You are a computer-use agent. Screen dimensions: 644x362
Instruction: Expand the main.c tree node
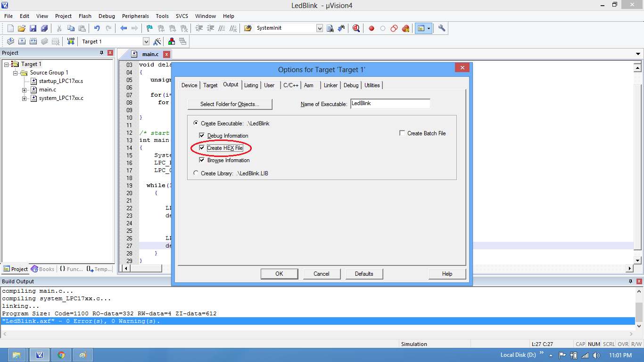tap(25, 90)
